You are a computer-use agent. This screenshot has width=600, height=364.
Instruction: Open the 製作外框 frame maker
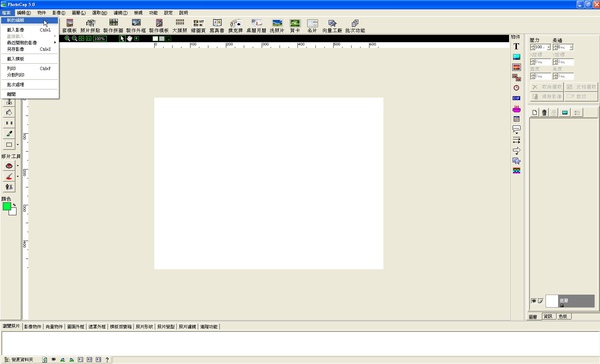(x=136, y=26)
